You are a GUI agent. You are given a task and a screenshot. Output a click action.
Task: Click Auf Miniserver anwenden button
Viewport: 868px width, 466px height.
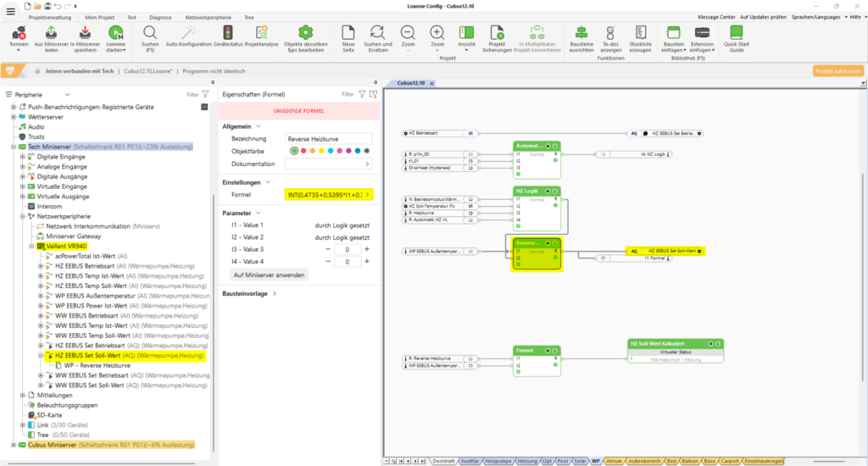(270, 275)
